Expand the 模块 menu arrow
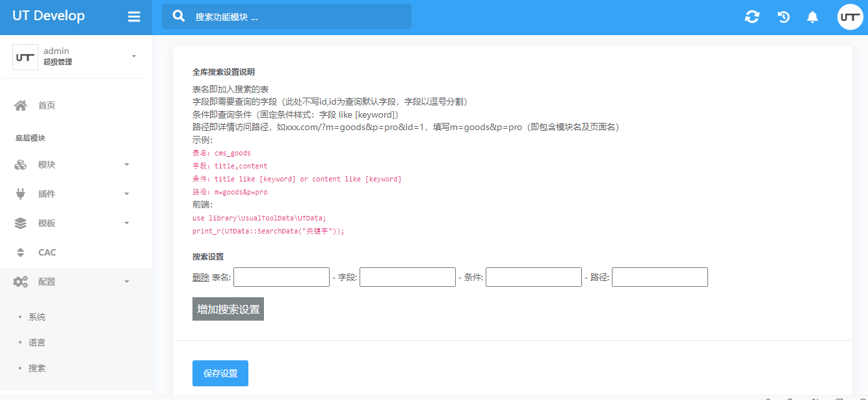The image size is (868, 400). click(x=127, y=165)
